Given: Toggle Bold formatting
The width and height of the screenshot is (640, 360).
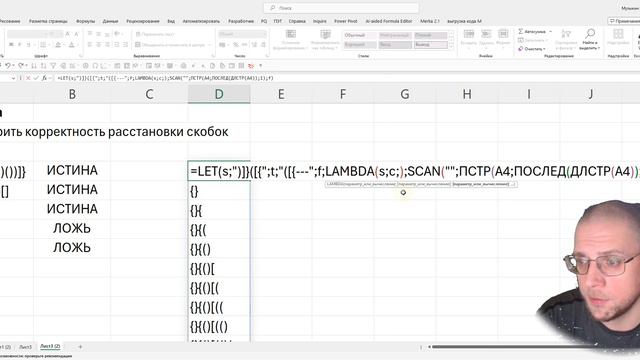Looking at the screenshot, I should tap(11, 44).
